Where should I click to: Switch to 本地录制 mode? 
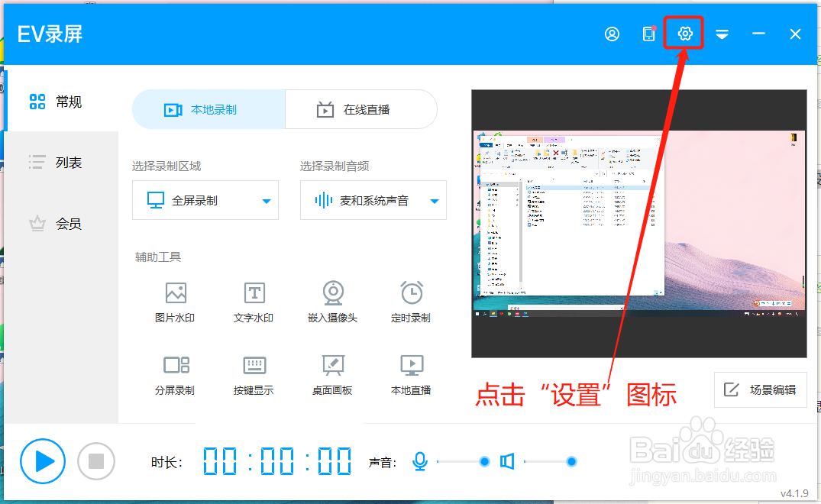coord(209,109)
